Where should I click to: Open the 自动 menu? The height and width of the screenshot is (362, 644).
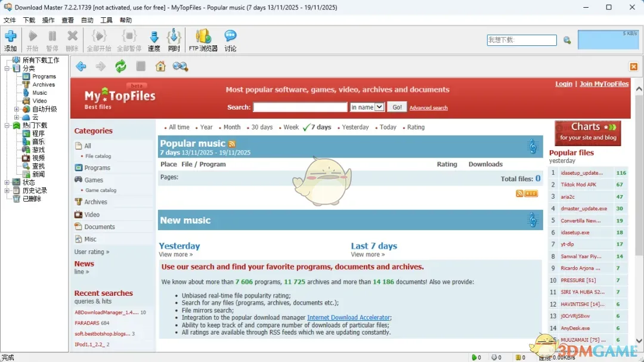tap(86, 20)
